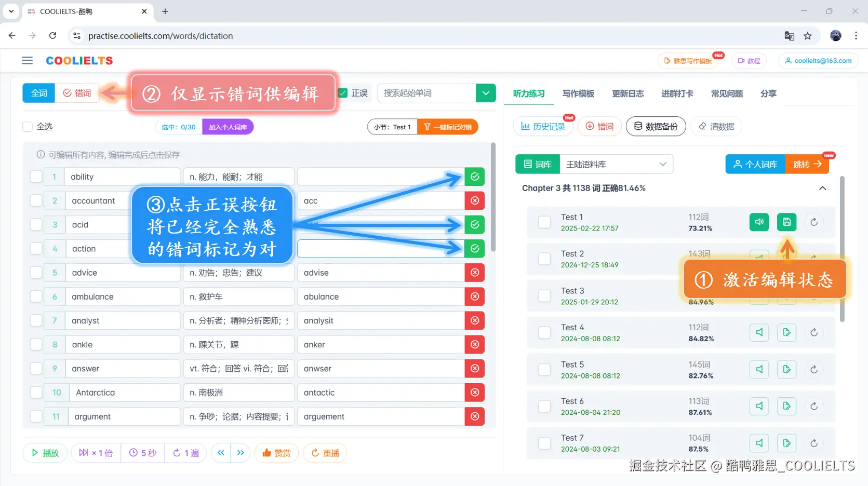Click the word list vertical scrollbar
Viewport: 868px width, 486px height.
[493, 197]
